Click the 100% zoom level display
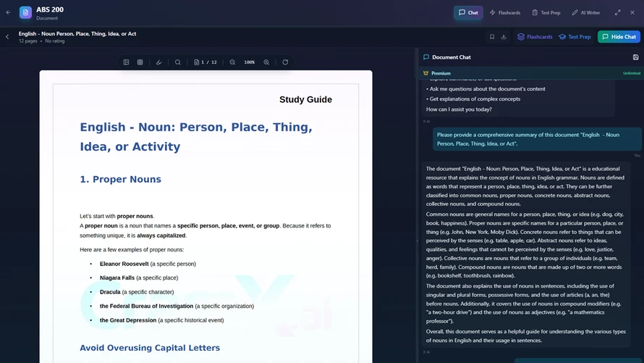The height and width of the screenshot is (363, 644). pos(250,62)
